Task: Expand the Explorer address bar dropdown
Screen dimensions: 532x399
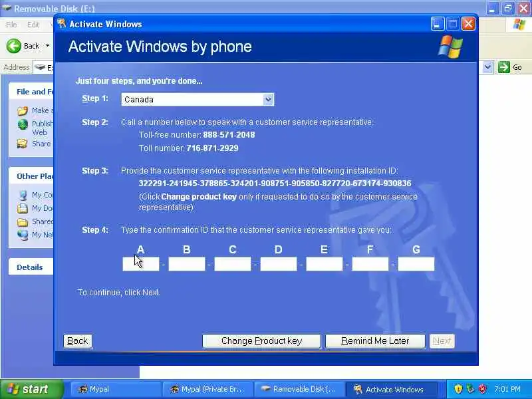Action: (x=487, y=67)
